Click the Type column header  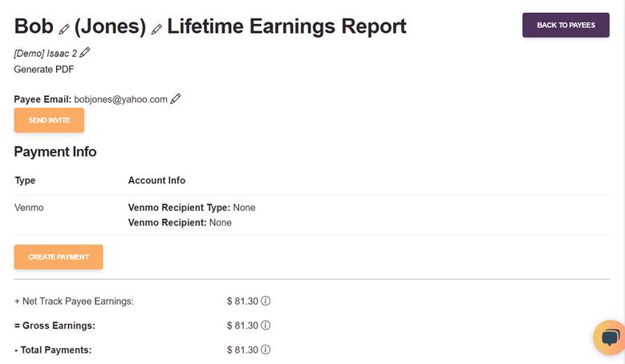(x=25, y=180)
